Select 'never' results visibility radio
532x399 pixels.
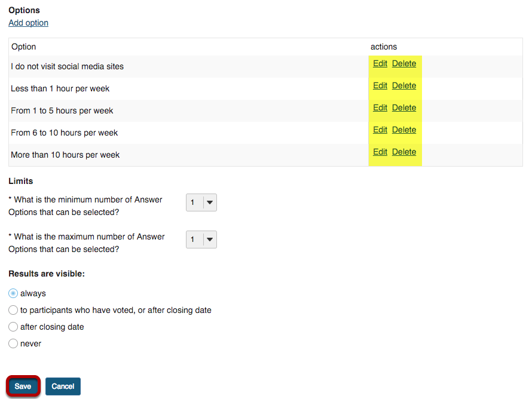click(13, 343)
